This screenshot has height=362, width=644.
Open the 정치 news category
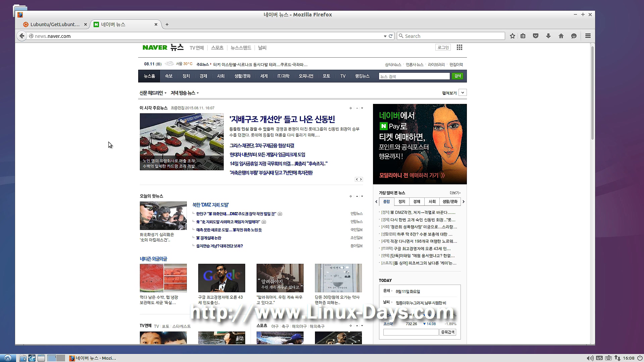coord(186,76)
